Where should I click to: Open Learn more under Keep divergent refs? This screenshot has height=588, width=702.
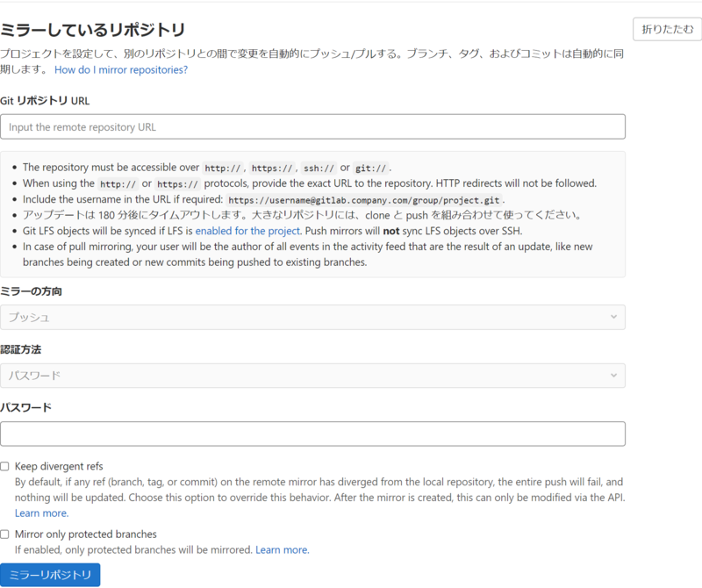(x=40, y=513)
